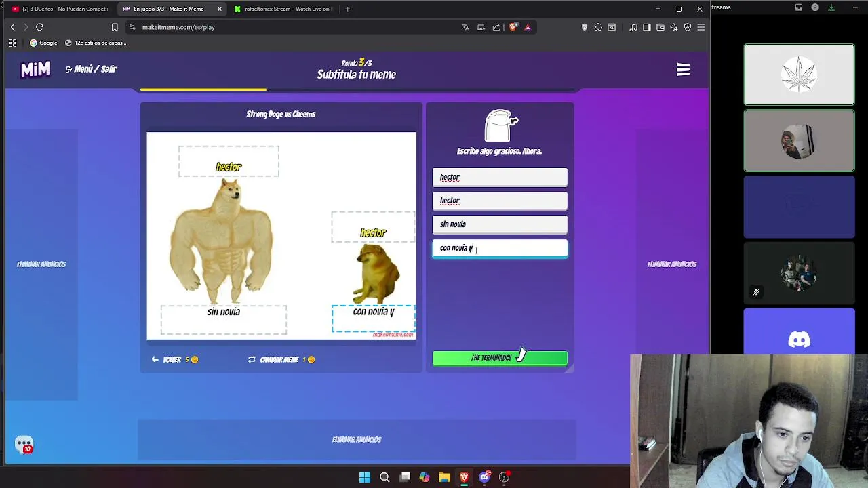868x488 pixels.
Task: Open File Explorer from the taskbar
Action: (x=444, y=477)
